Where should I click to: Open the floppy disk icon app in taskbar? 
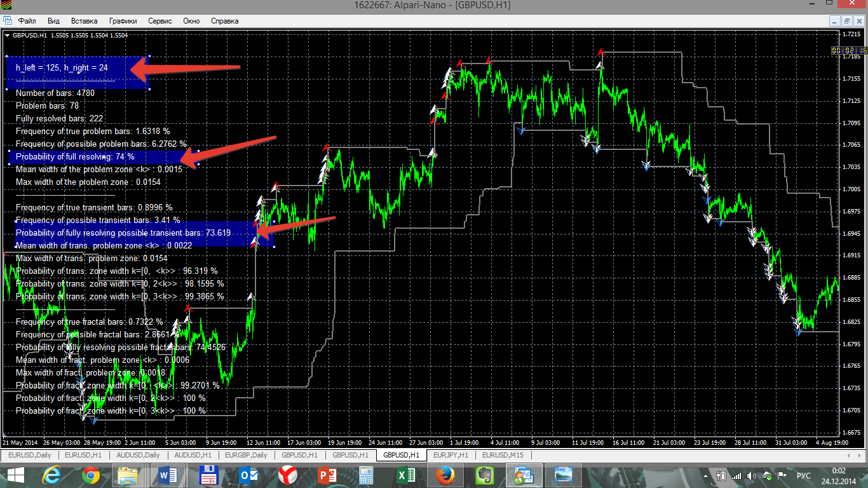[210, 475]
